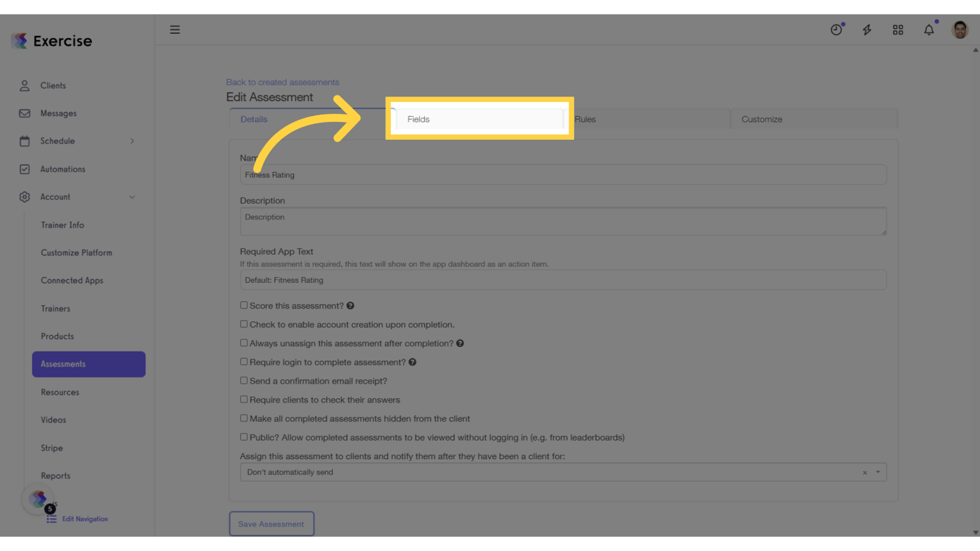Click inside the Name input field
This screenshot has height=551, width=980.
(563, 174)
